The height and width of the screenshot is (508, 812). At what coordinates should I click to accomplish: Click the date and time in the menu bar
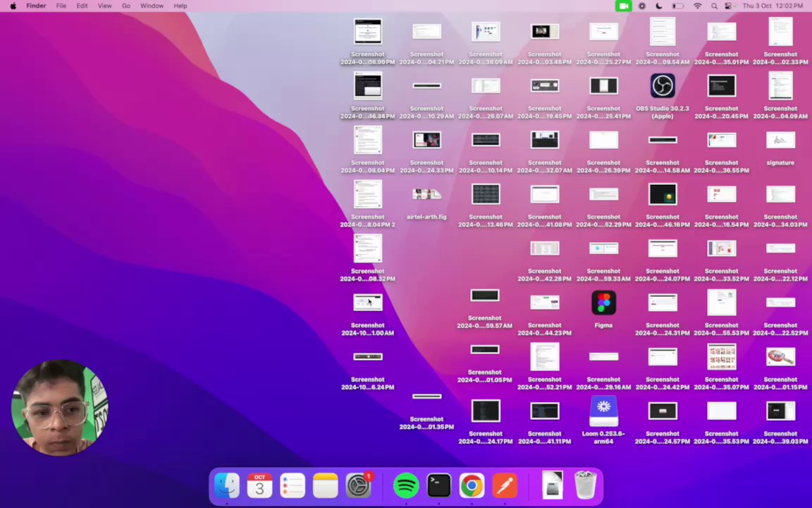[x=773, y=6]
